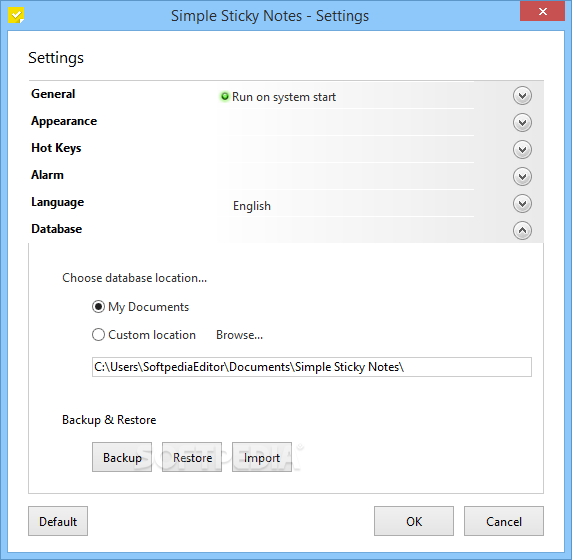Click the Run on system start text
The image size is (572, 560).
(x=284, y=97)
